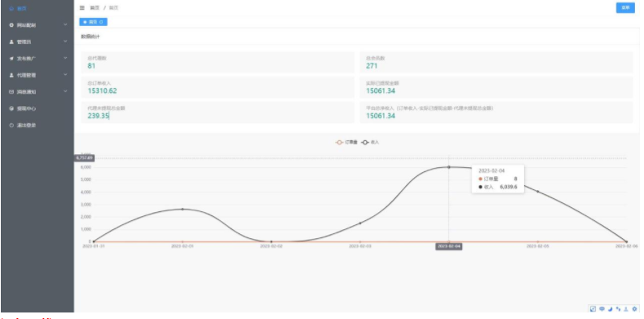The image size is (644, 319).
Task: Click the envelope icon for 消息通知
Action: click(11, 92)
